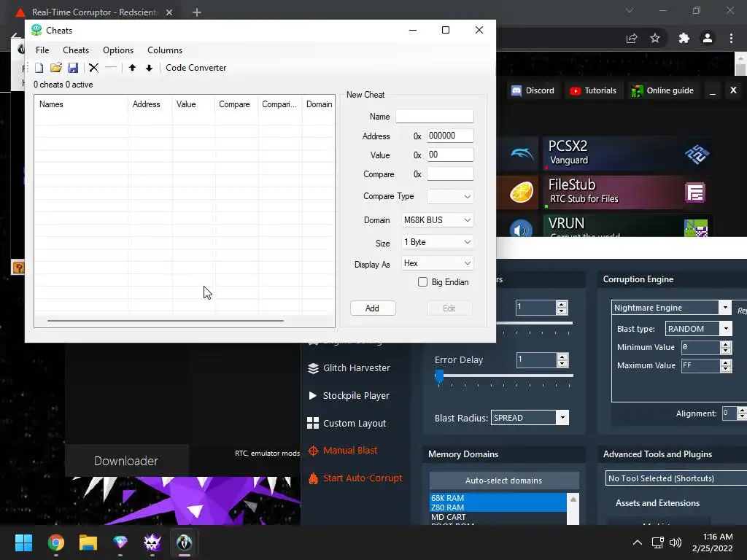Open the Size dropdown showing 1 Byte
The image size is (747, 560).
(x=438, y=242)
